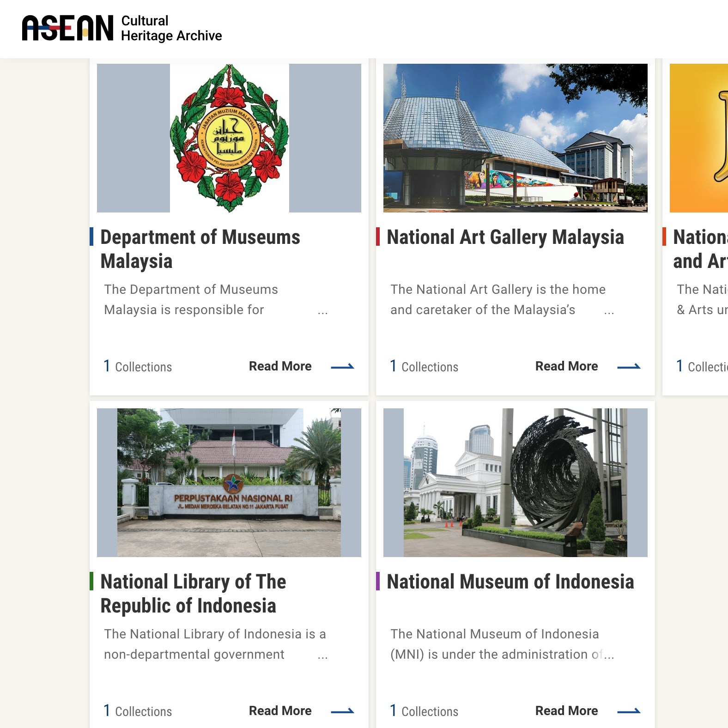The image size is (728, 728).
Task: View collections count for National Art Gallery Malaysia
Action: point(424,367)
